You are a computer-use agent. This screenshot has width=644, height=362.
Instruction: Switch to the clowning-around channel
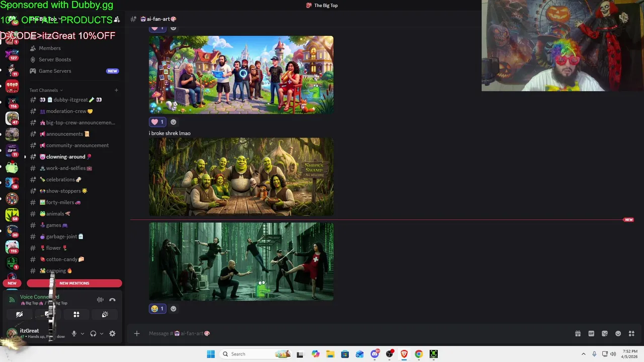pos(74,157)
